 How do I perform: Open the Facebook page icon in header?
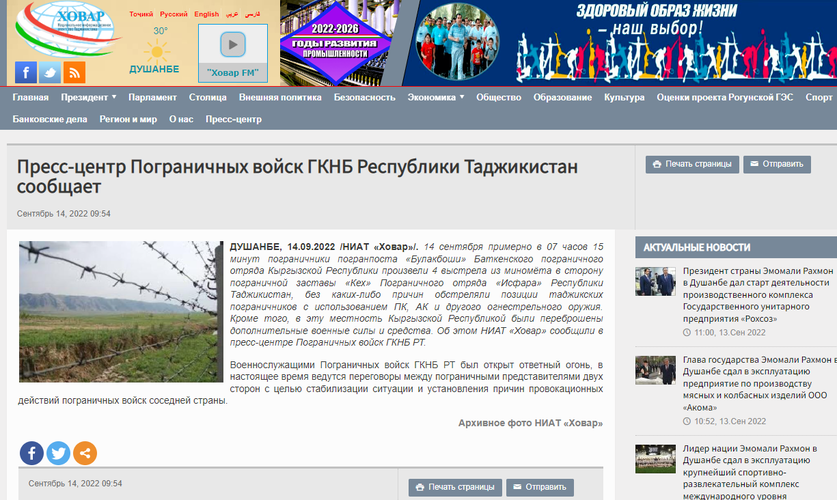click(x=25, y=72)
